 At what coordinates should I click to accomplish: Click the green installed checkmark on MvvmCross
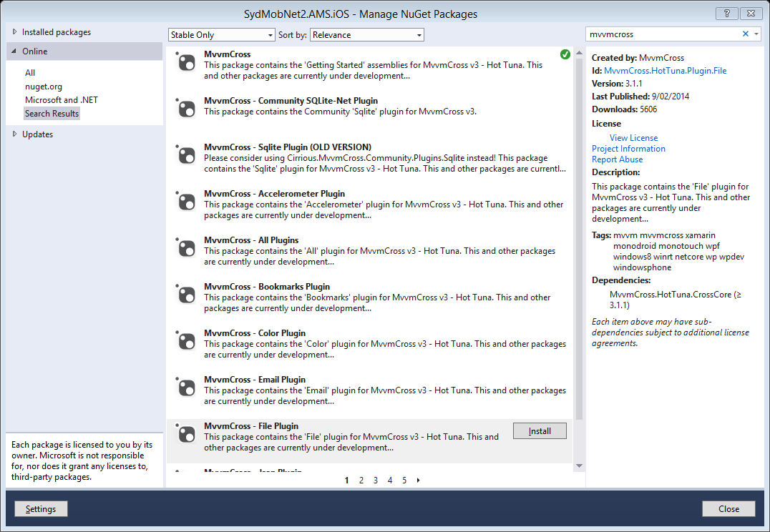565,54
